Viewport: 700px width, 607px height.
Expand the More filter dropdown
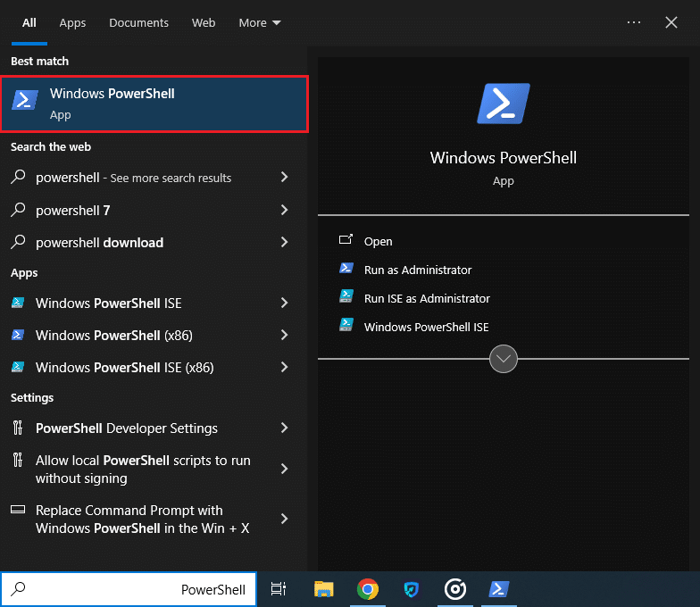point(259,22)
